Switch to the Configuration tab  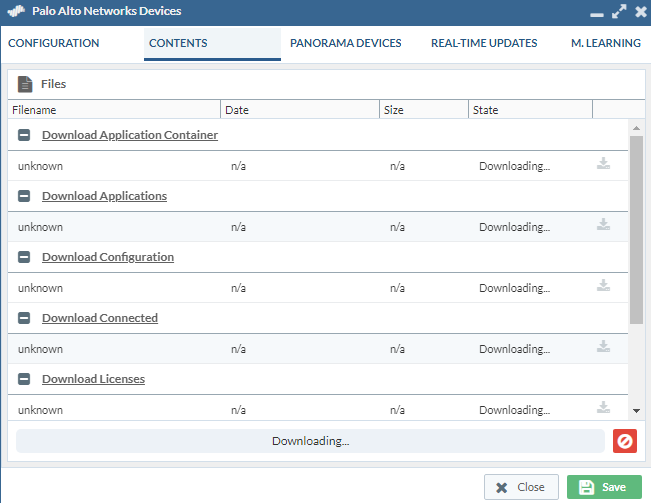click(x=54, y=43)
